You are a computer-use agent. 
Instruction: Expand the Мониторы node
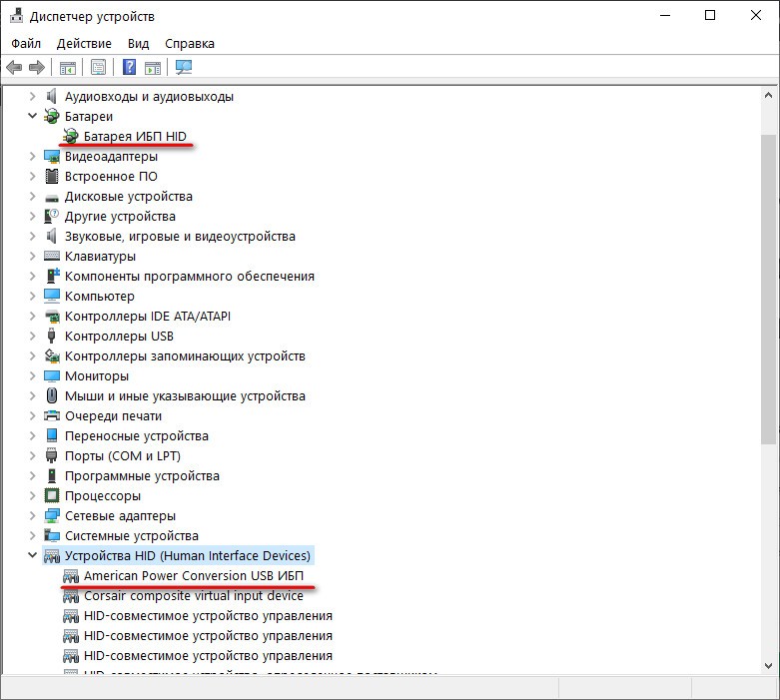click(32, 375)
